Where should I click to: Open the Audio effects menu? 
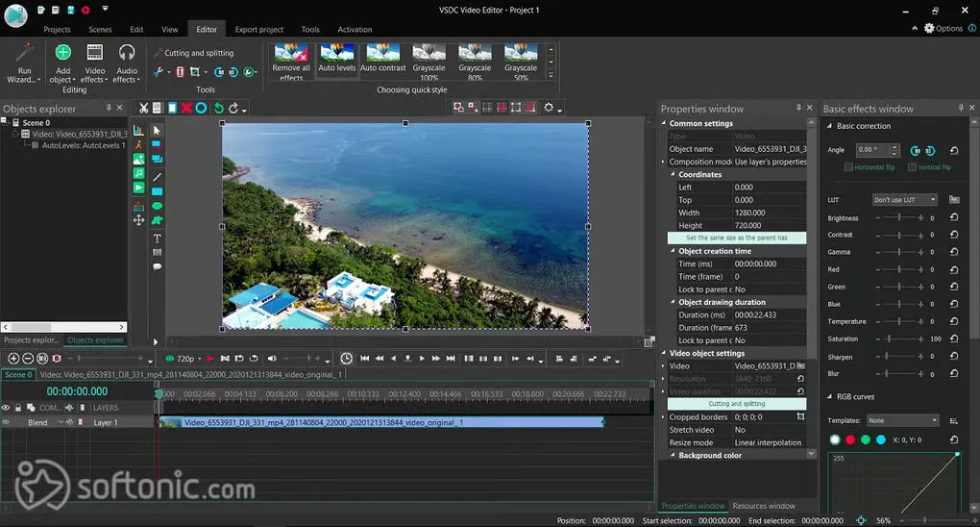click(x=126, y=63)
